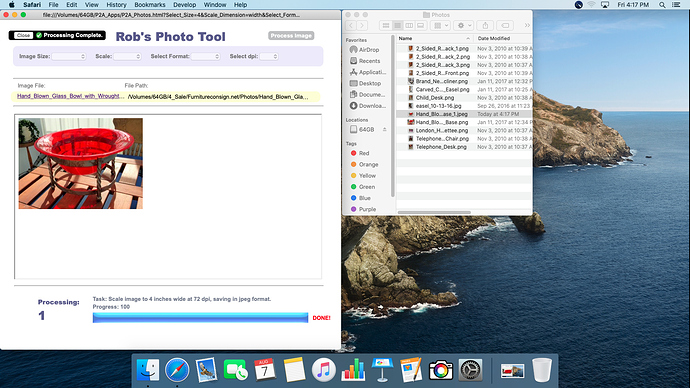Open the Apple menu

[x=11, y=5]
